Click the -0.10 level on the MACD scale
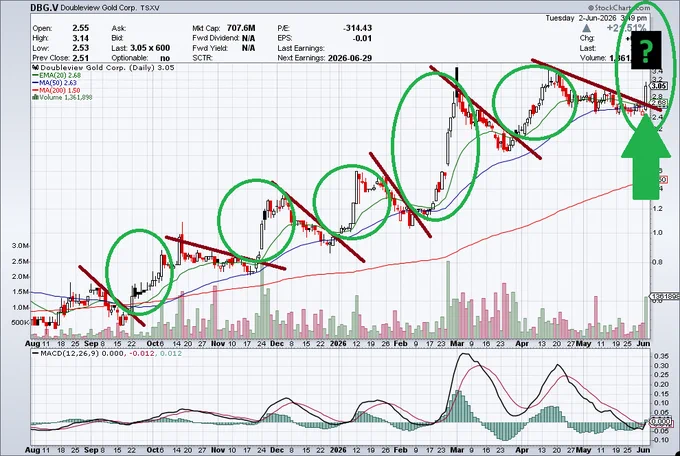This screenshot has width=680, height=456. pyautogui.click(x=660, y=440)
